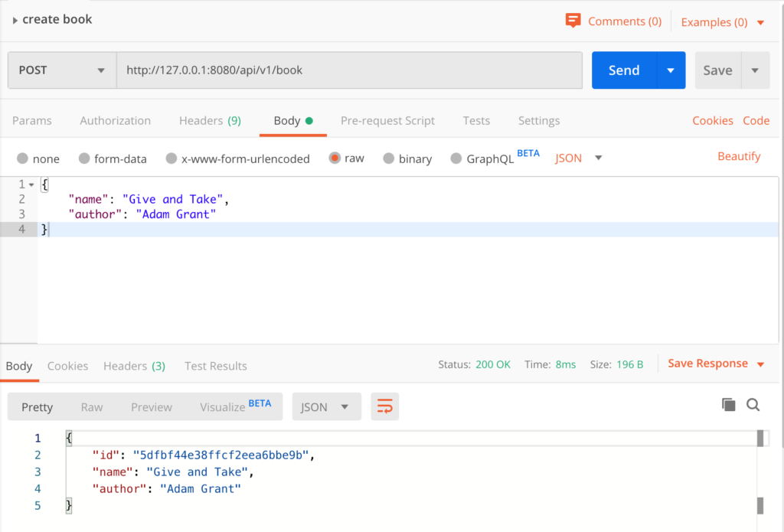The width and height of the screenshot is (784, 532).
Task: Click the request URL input field
Action: 349,70
